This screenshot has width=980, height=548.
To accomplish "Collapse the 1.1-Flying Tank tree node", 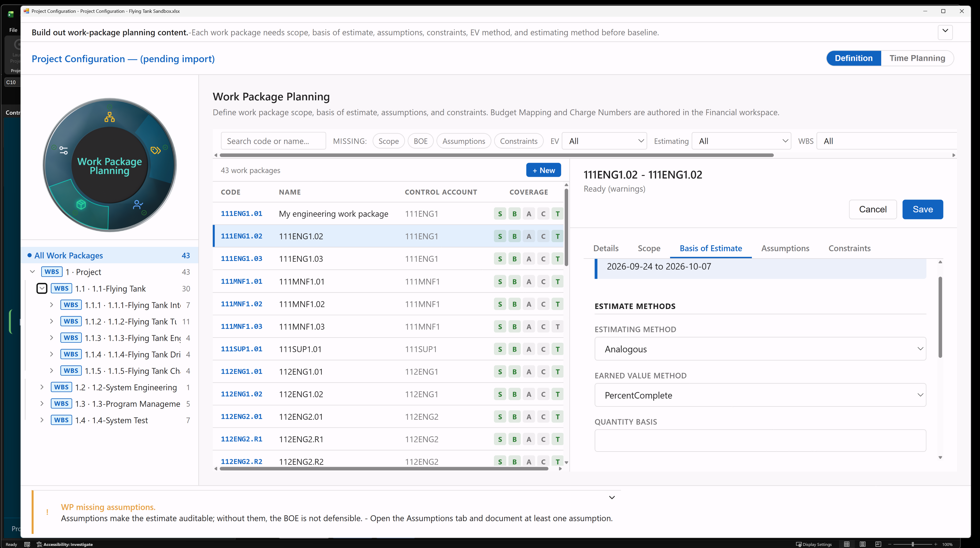I will tap(42, 288).
